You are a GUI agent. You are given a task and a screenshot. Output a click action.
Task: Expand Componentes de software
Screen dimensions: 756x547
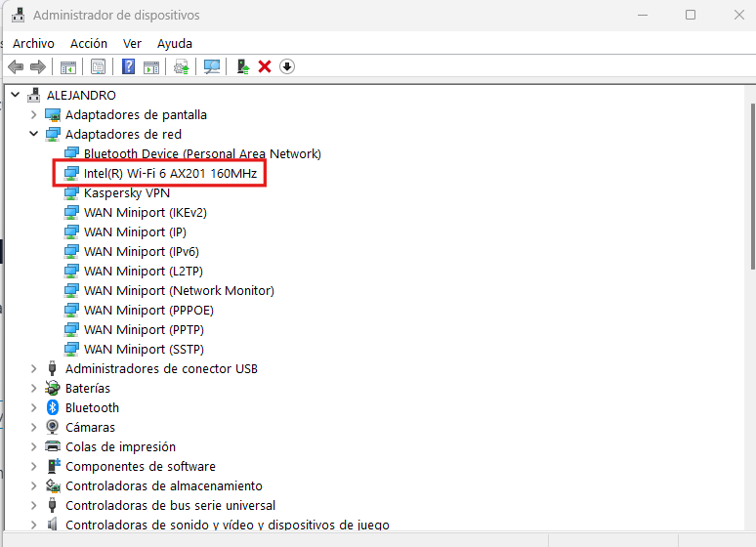click(x=34, y=467)
